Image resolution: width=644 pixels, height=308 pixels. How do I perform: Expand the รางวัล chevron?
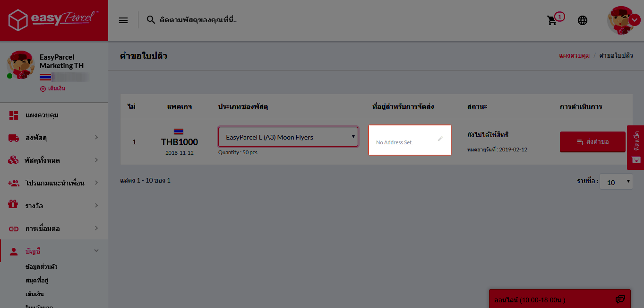(x=96, y=205)
